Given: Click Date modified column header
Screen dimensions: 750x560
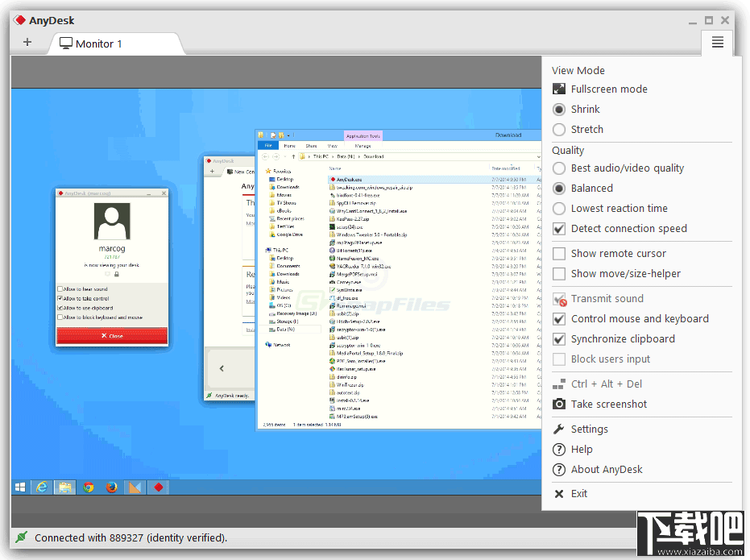Looking at the screenshot, I should (x=506, y=168).
